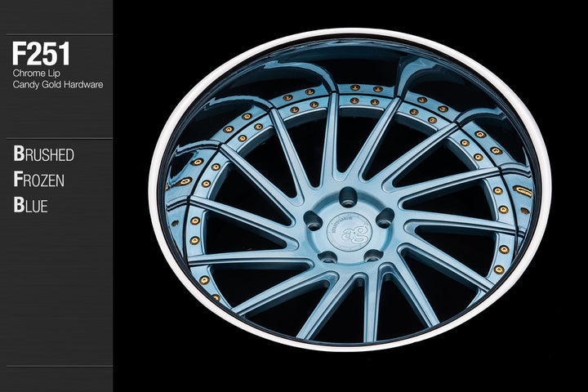This screenshot has width=588, height=392.
Task: Click the lower-right lug hole
Action: [x=372, y=256]
